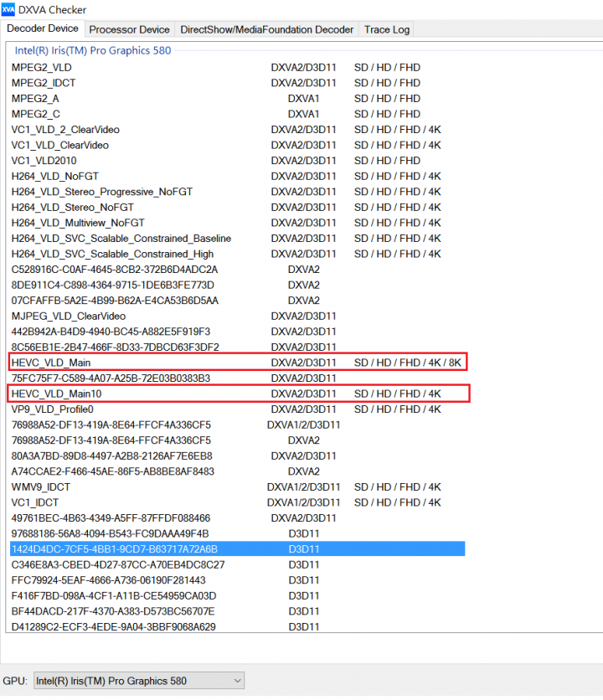Image resolution: width=603 pixels, height=700 pixels.
Task: Switch to the Trace Log tab
Action: [x=386, y=30]
